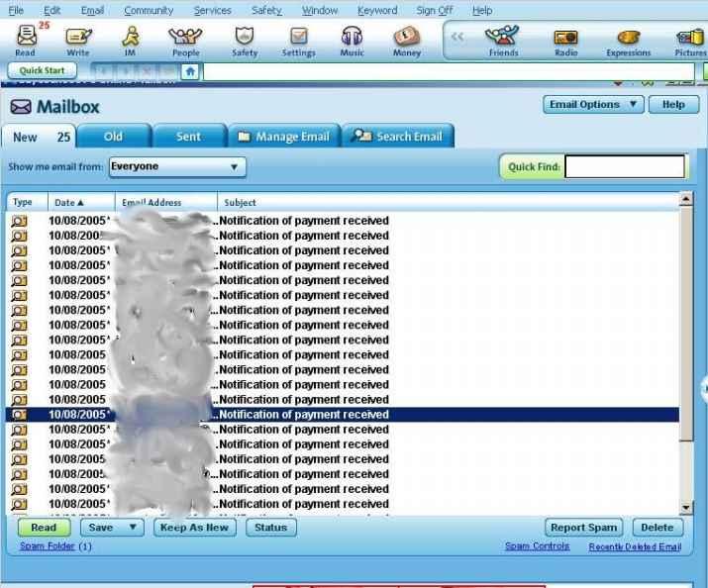The width and height of the screenshot is (708, 588).
Task: Switch to the Sent mail tab
Action: point(188,137)
